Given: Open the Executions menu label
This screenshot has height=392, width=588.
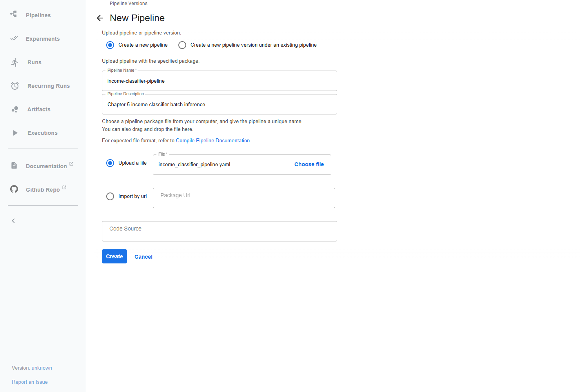Looking at the screenshot, I should [x=42, y=133].
